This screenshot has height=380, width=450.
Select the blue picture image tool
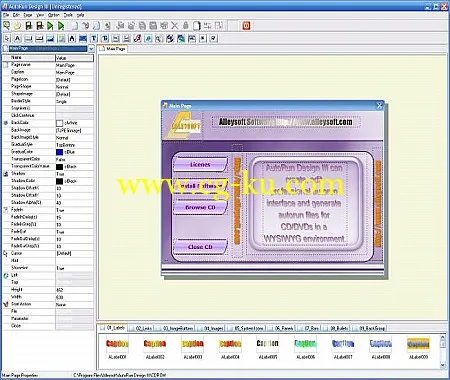click(x=50, y=39)
